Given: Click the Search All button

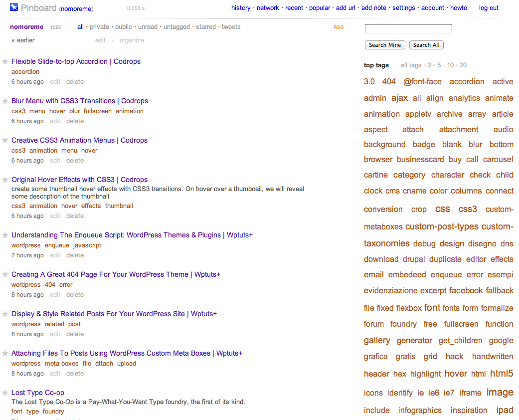Looking at the screenshot, I should click(x=426, y=45).
